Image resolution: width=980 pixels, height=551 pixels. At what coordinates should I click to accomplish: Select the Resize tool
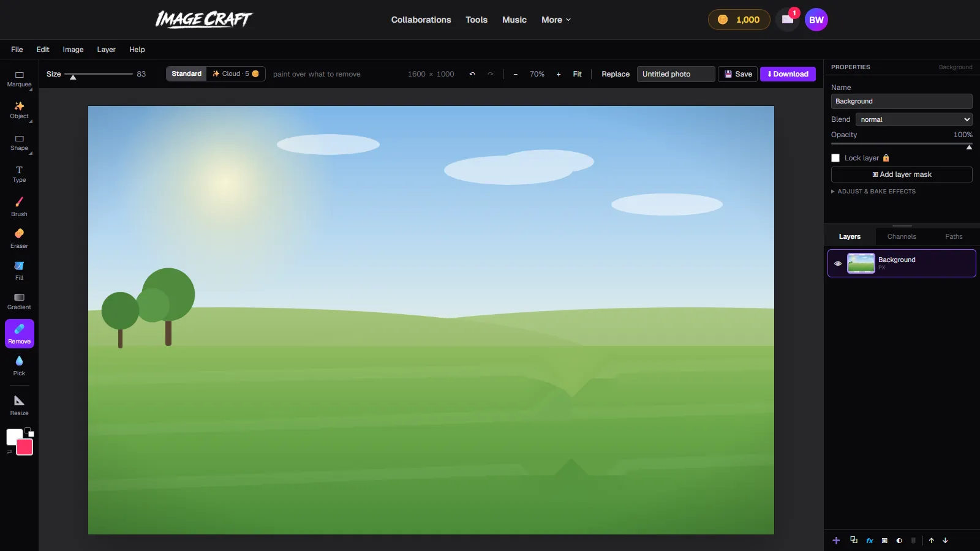coord(19,405)
